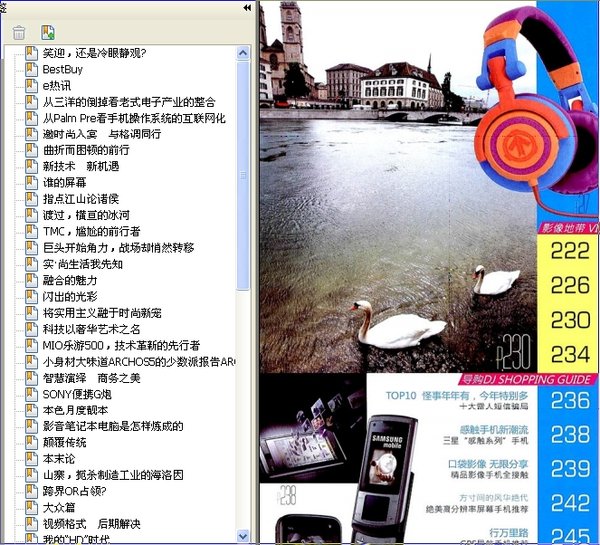This screenshot has height=545, width=600.
Task: Click bookmark icon beside e热讯
Action: [31, 85]
